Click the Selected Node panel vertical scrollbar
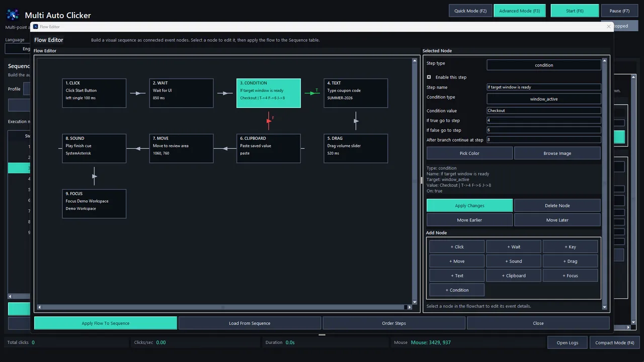Image resolution: width=644 pixels, height=362 pixels. [604, 184]
